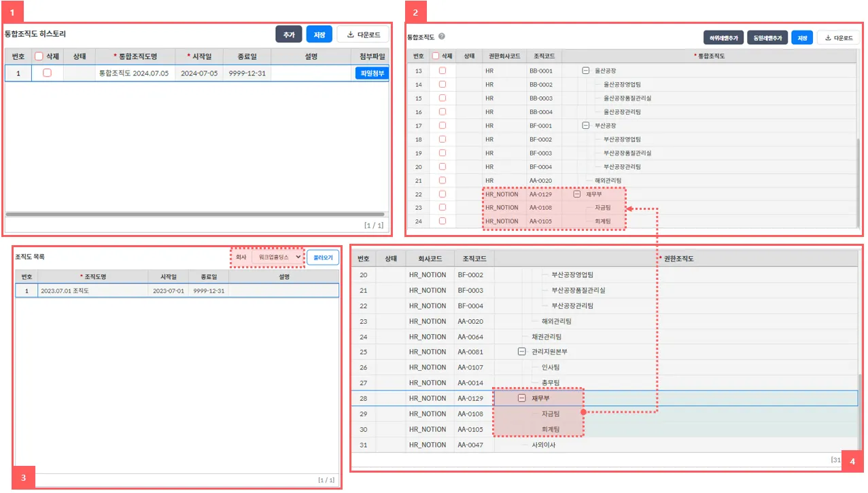Check the delete box for 회계팀 row 24
868x493 pixels.
pos(442,221)
